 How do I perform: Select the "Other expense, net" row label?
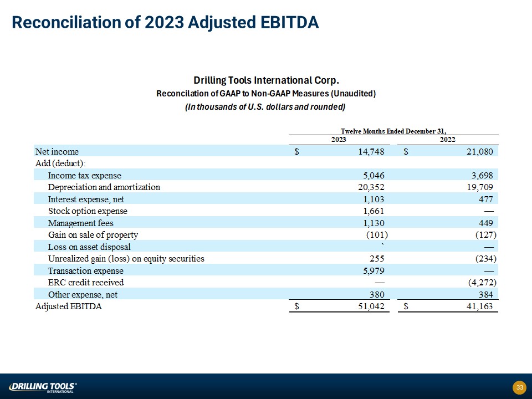(83, 294)
